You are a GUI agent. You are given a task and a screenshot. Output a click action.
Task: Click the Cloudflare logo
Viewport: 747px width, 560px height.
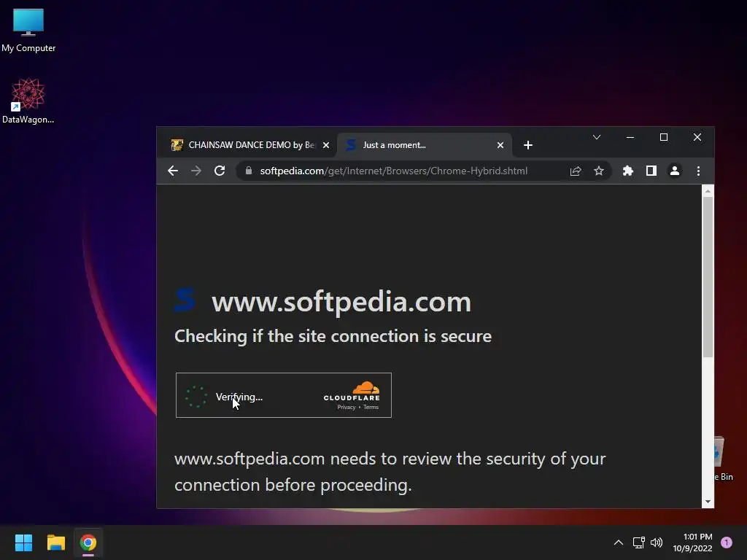[x=352, y=391]
